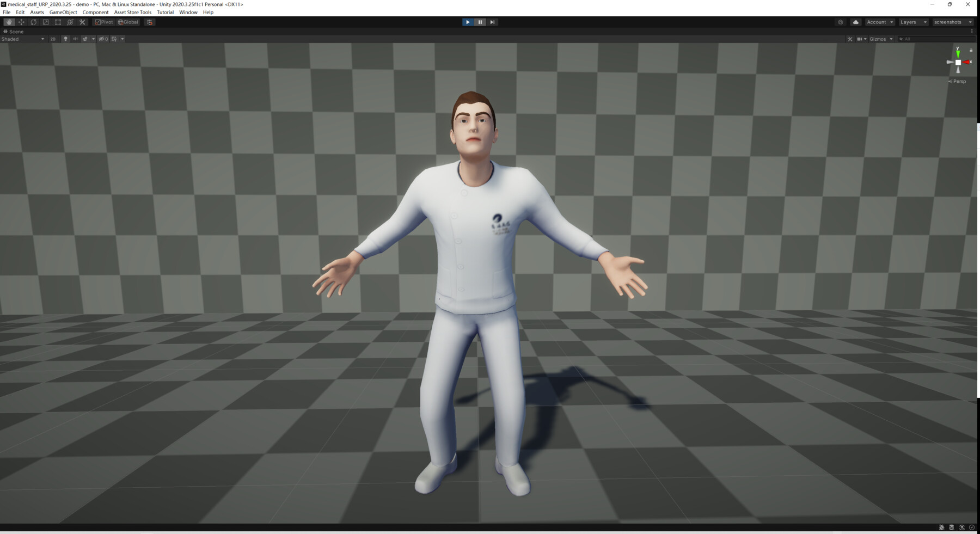980x534 pixels.
Task: Toggle scene grid visibility button
Action: (x=114, y=39)
